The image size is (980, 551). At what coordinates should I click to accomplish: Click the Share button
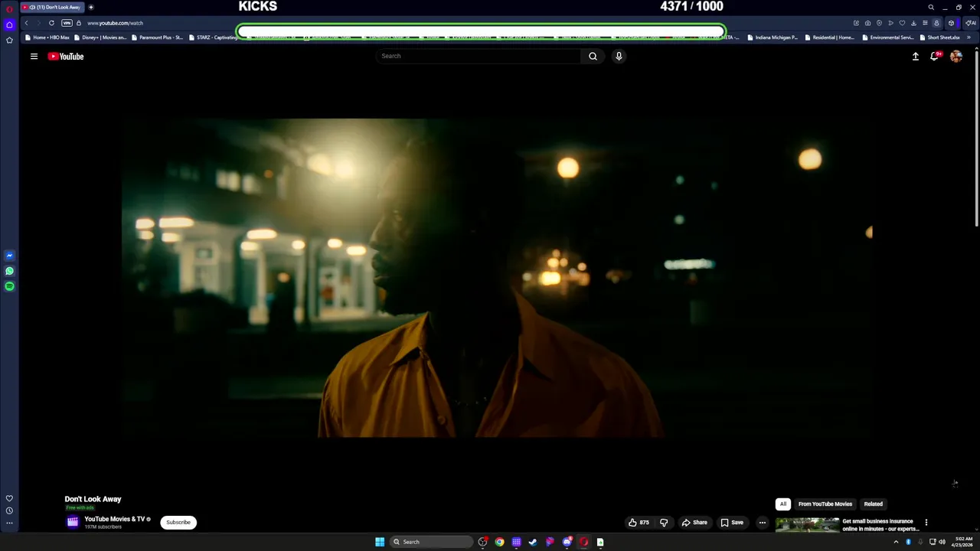coord(694,523)
